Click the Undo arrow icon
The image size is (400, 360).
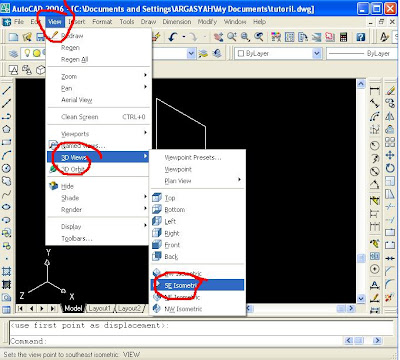172,37
